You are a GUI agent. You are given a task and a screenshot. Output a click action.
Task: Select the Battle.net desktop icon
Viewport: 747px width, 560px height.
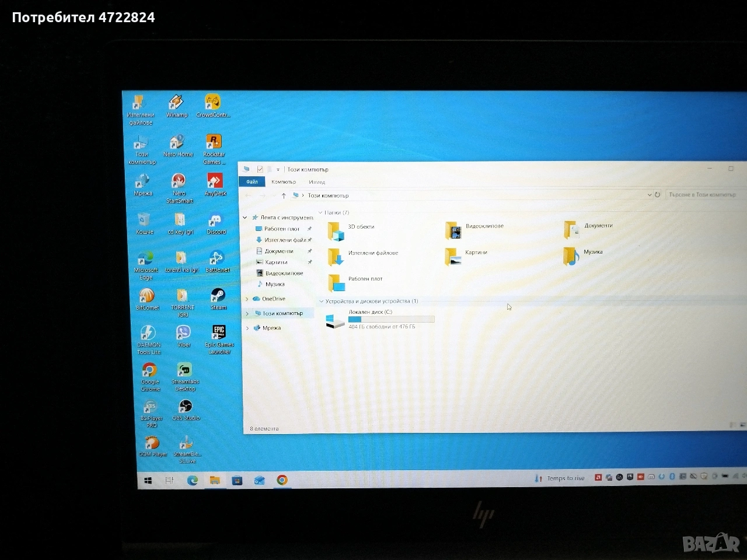(x=217, y=262)
